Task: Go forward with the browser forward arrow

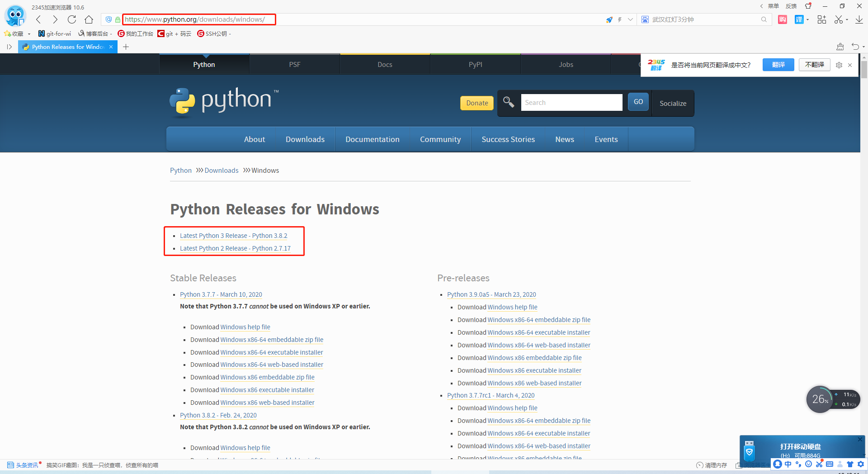Action: click(x=55, y=19)
